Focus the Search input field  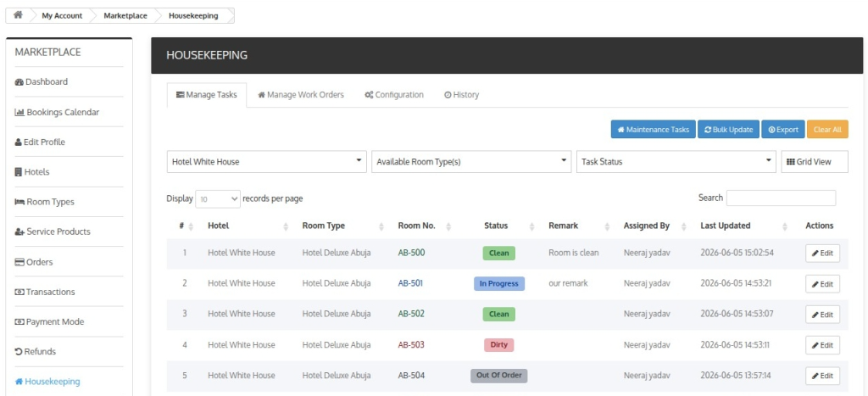[x=781, y=198]
